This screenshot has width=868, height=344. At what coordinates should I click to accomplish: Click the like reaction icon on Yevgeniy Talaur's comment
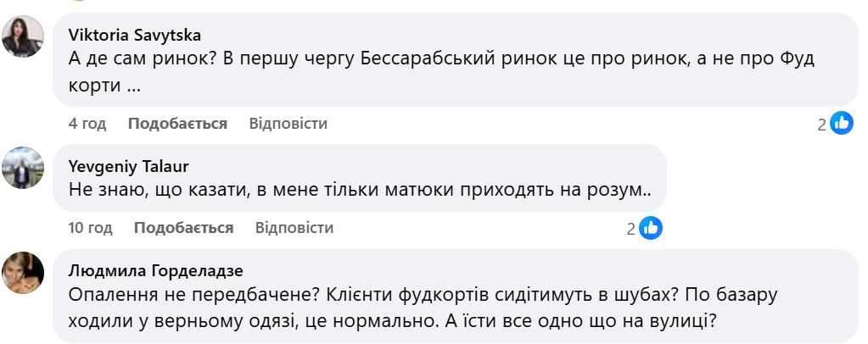(651, 228)
